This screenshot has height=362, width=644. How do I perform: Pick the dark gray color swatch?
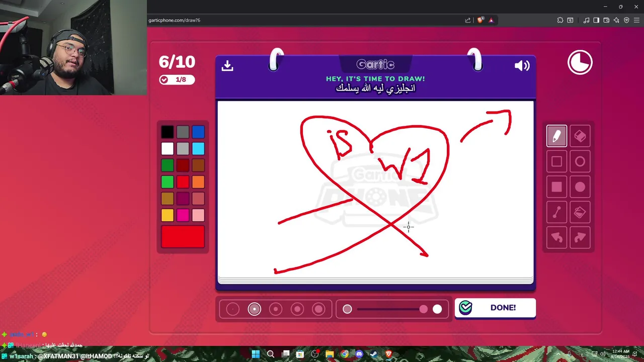(183, 132)
